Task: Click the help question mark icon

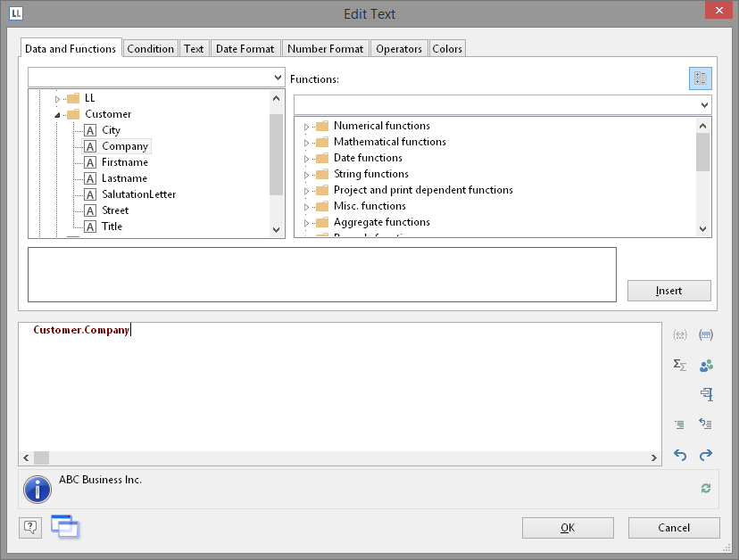Action: click(30, 527)
